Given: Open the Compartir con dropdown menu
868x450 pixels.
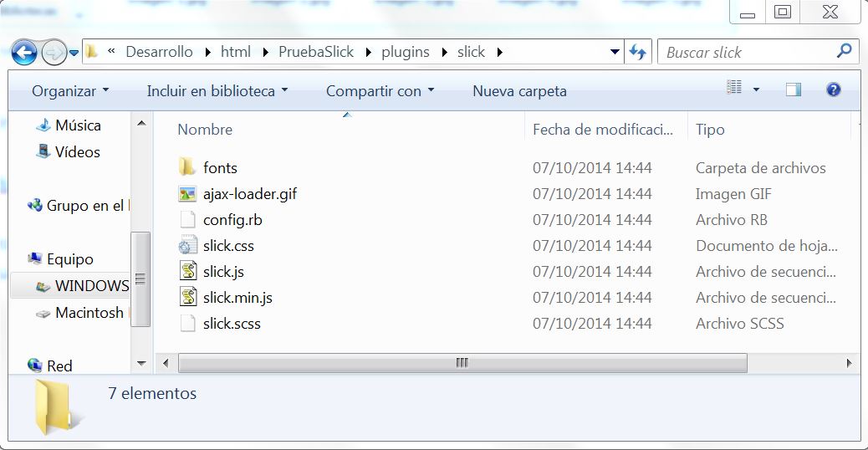Looking at the screenshot, I should [x=380, y=91].
